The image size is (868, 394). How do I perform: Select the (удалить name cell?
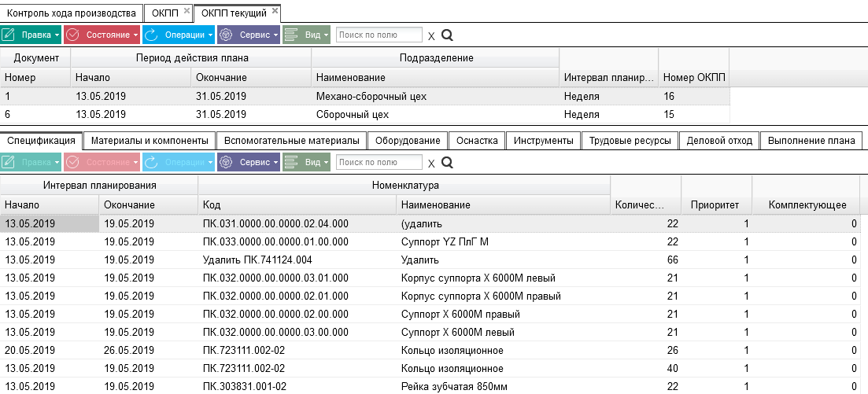coord(504,223)
